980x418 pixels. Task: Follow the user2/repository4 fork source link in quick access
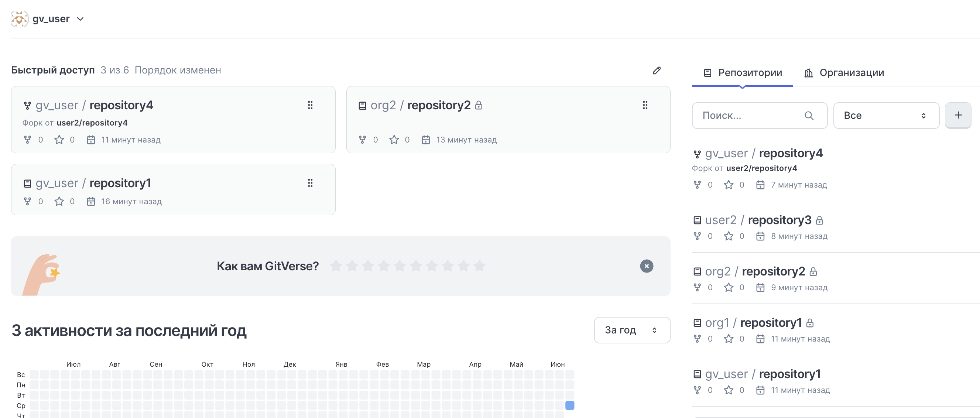coord(92,123)
